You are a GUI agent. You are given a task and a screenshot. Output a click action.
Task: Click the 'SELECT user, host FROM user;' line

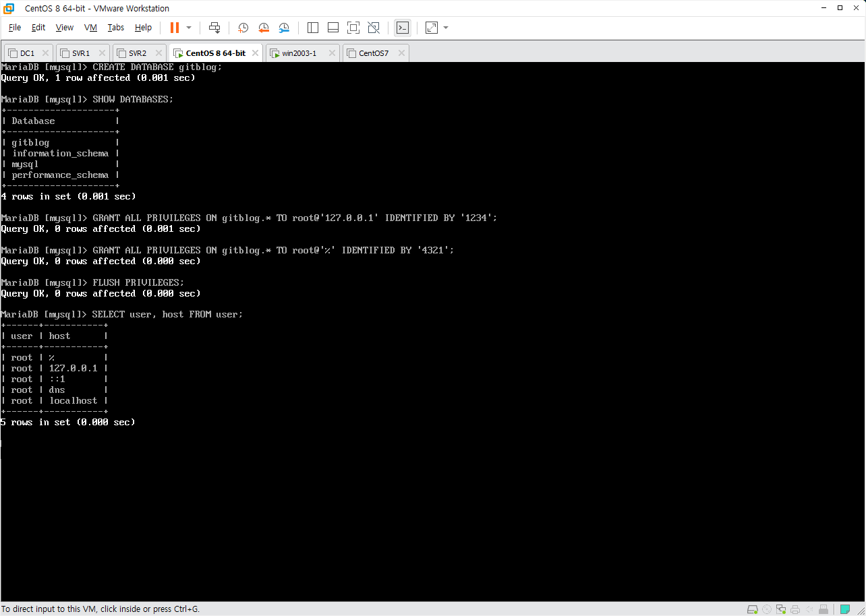(122, 314)
